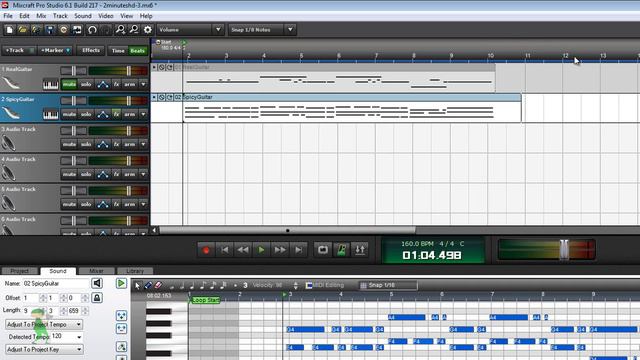Click the Effects button
Image resolution: width=640 pixels, height=360 pixels.
coord(91,51)
